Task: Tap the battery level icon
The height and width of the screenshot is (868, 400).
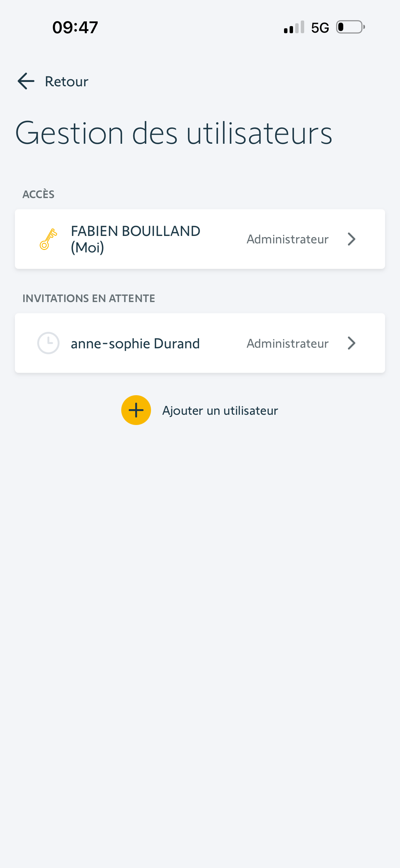Action: pos(350,27)
